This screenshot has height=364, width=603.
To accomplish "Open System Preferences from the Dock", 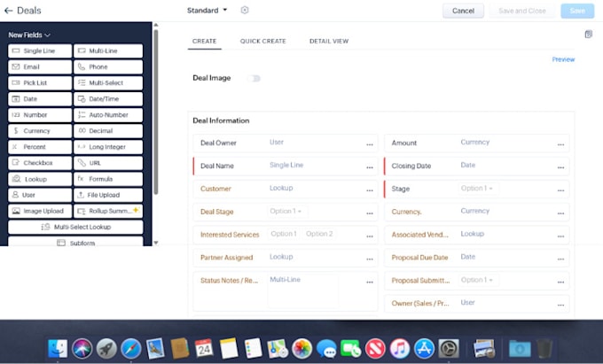I will click(x=449, y=349).
